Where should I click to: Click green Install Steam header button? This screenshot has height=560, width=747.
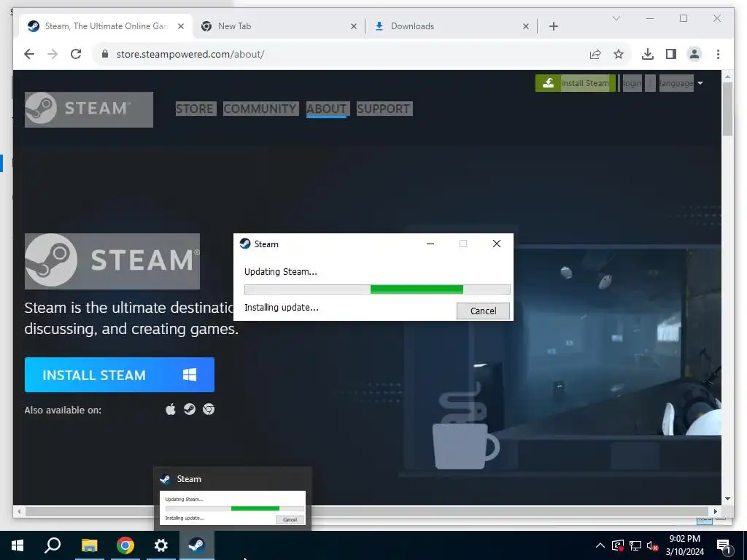pyautogui.click(x=576, y=83)
